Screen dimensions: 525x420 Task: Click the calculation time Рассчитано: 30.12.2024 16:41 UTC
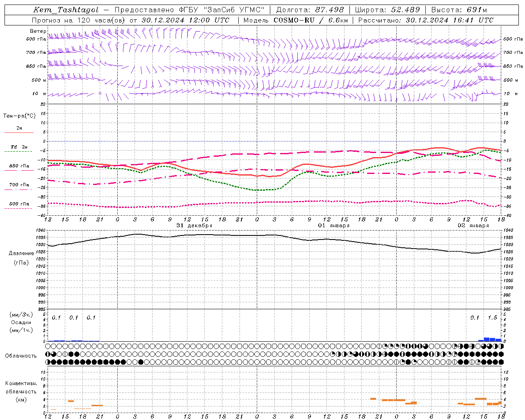coord(426,20)
